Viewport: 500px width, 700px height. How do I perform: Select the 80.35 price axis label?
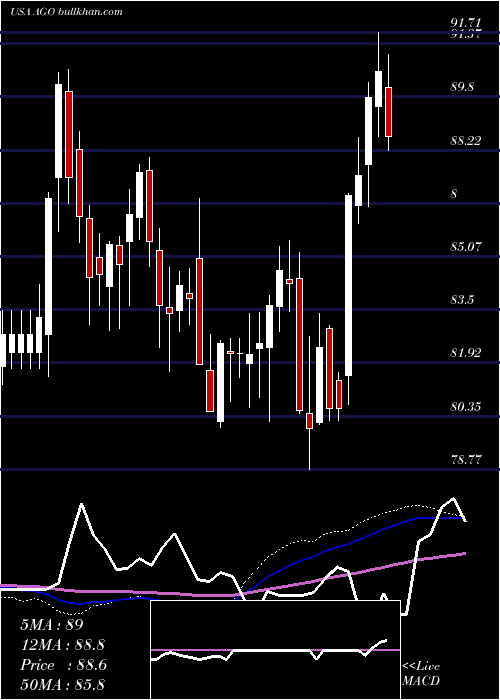[x=466, y=407]
